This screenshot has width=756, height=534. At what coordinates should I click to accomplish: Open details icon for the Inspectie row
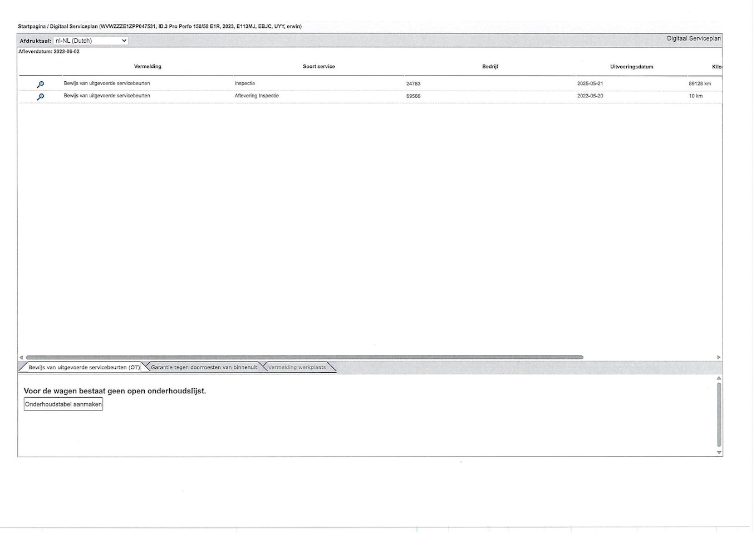[40, 84]
